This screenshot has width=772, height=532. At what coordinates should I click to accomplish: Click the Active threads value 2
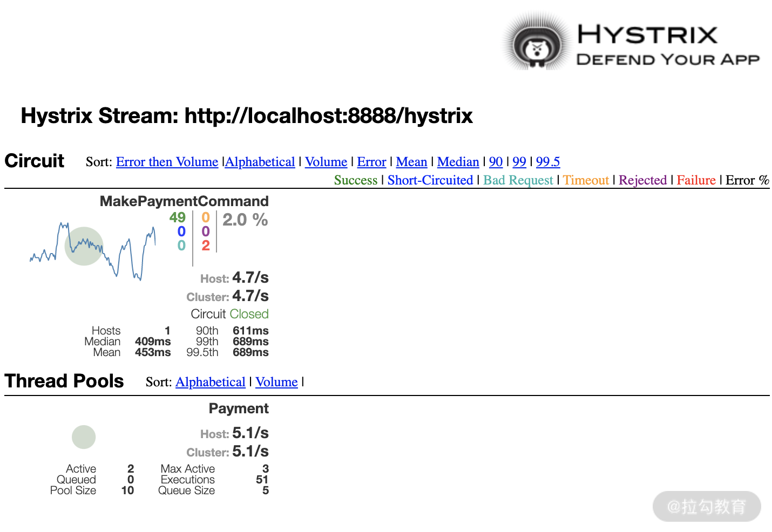[131, 469]
